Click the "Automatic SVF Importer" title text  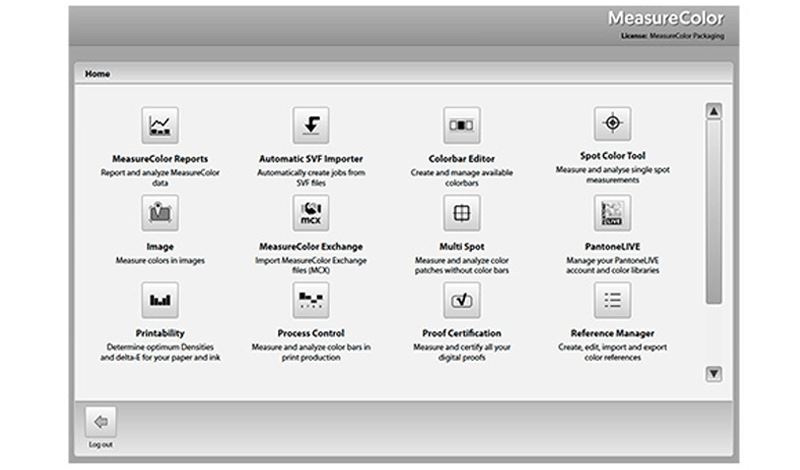coord(311,159)
